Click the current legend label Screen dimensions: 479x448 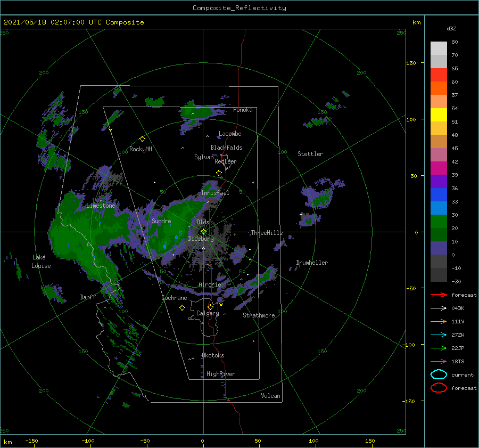pos(463,374)
